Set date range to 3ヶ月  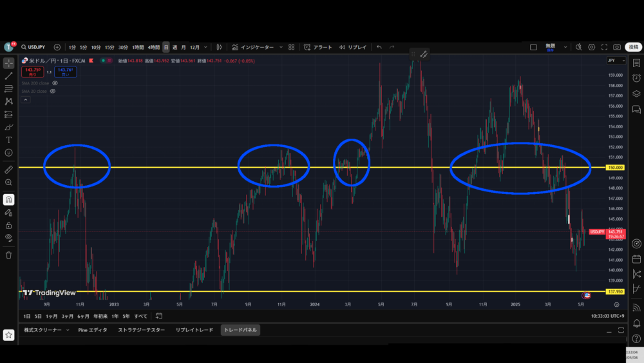(x=68, y=316)
